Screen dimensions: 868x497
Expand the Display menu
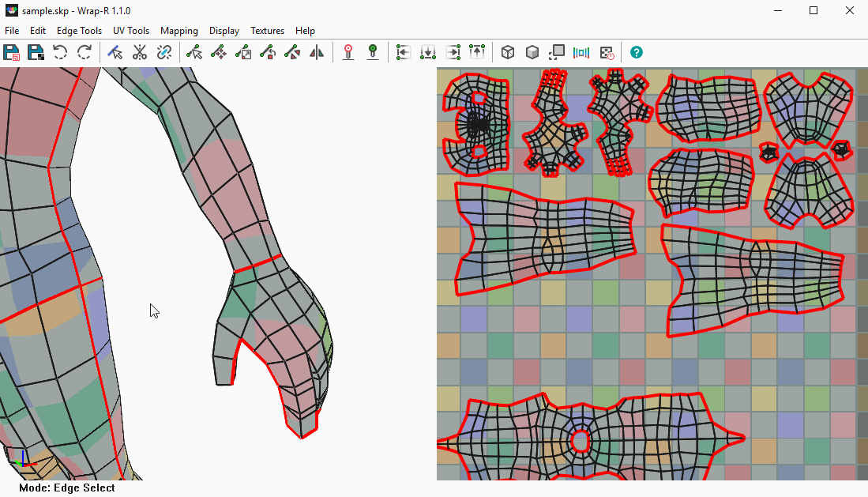(x=224, y=31)
